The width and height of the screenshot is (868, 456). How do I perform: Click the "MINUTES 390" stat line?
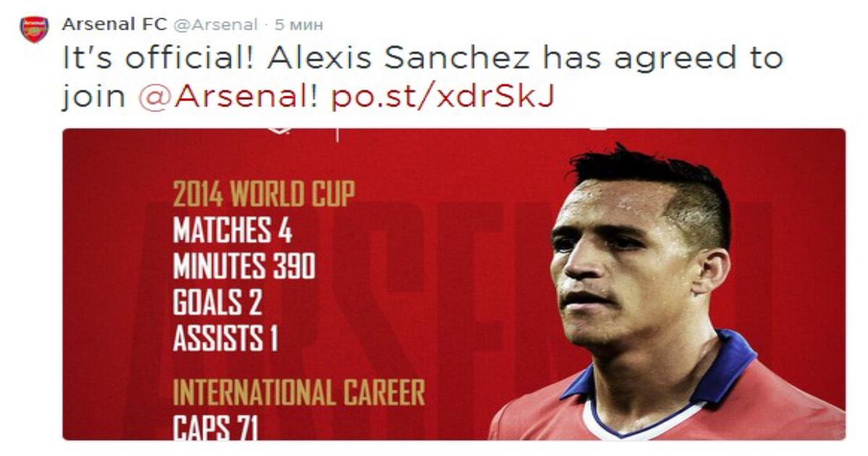click(x=244, y=267)
